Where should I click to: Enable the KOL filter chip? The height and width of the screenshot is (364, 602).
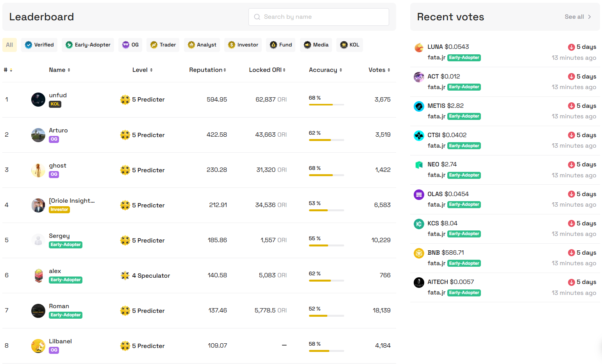[x=350, y=45]
